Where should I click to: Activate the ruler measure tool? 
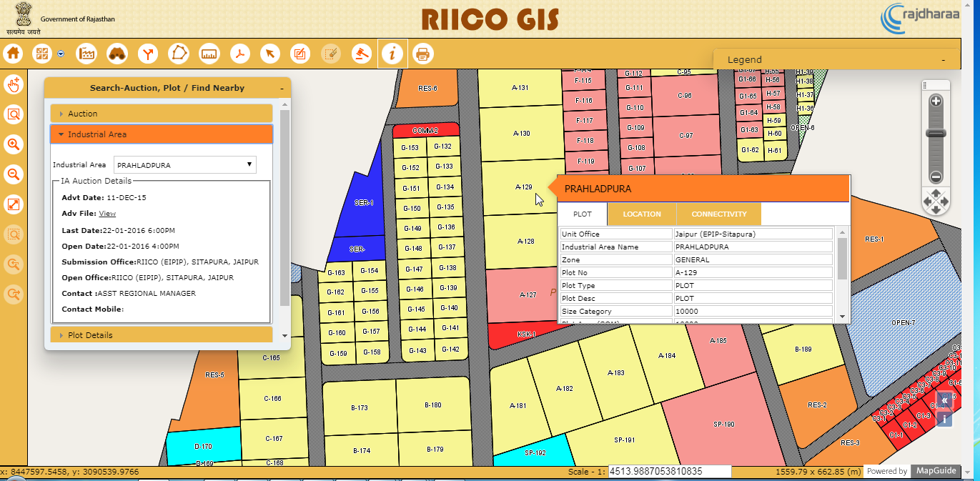pos(209,54)
